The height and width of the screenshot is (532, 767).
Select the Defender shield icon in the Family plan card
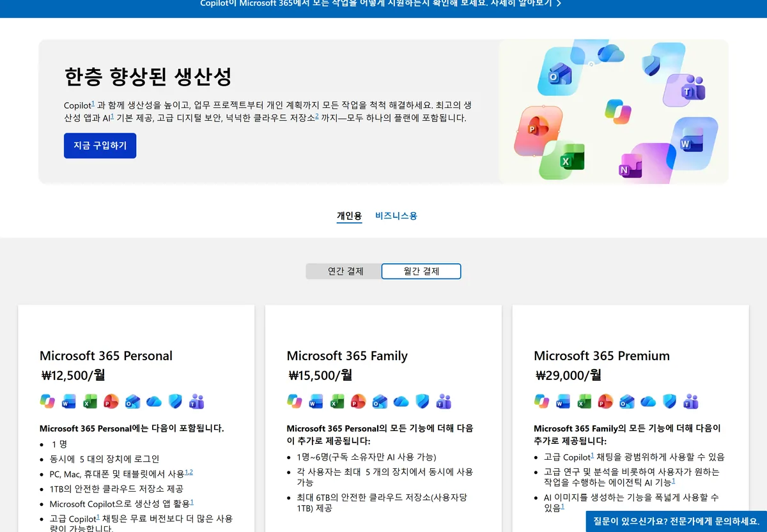(422, 401)
